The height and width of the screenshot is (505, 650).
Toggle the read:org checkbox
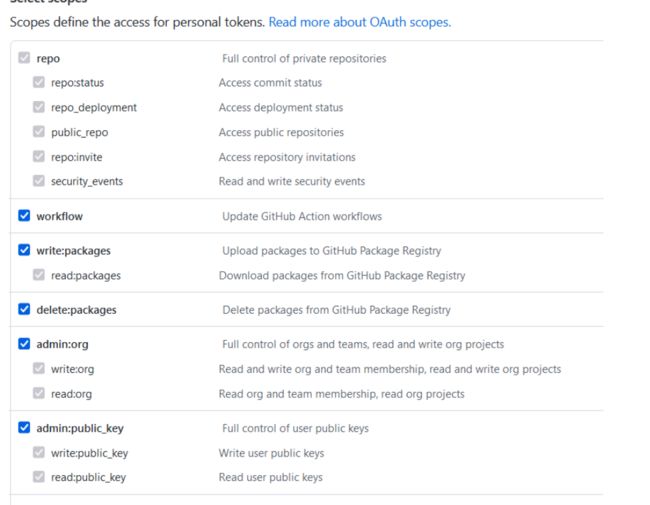[x=39, y=393]
